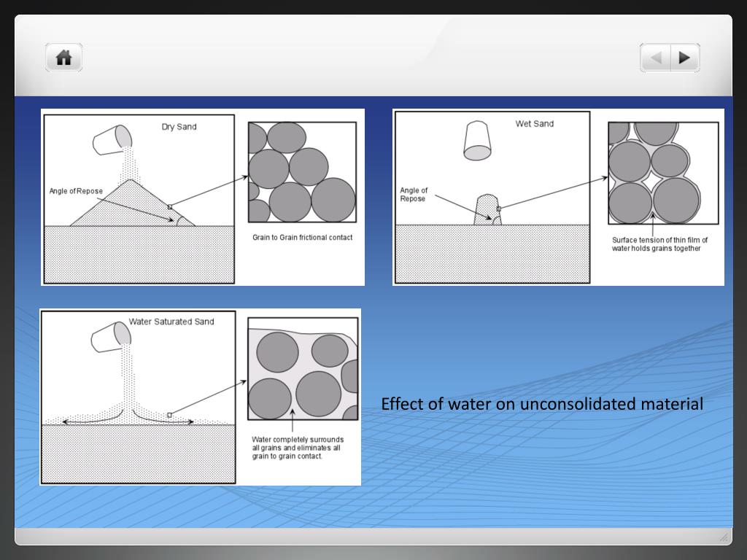Select the 'Effect of water on unconsolidated material' text
This screenshot has height=560, width=747.
pyautogui.click(x=542, y=404)
